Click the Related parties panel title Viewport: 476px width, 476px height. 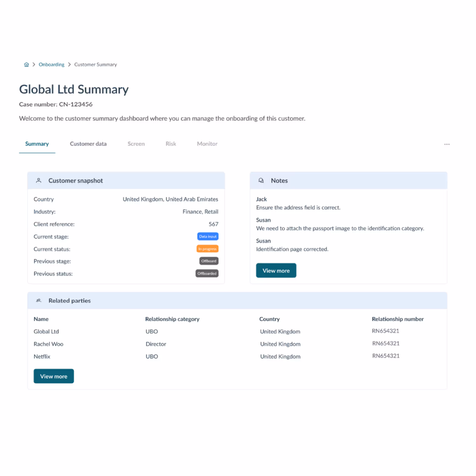pos(70,300)
